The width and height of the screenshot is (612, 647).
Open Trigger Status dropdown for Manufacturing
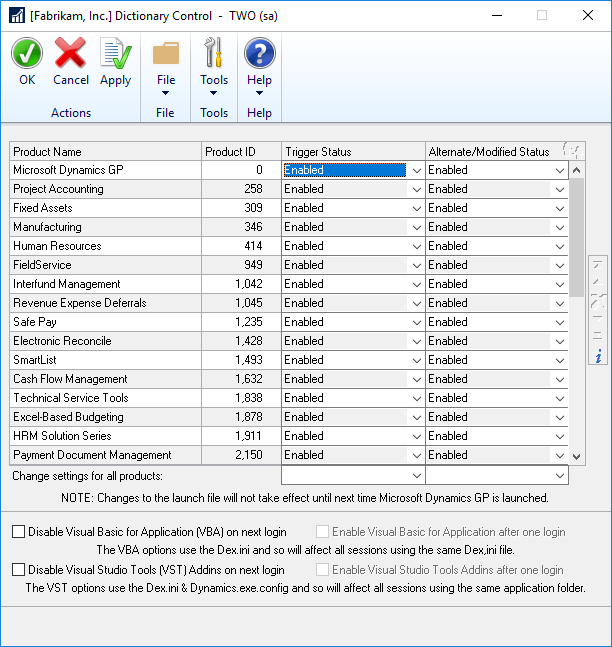pos(416,227)
